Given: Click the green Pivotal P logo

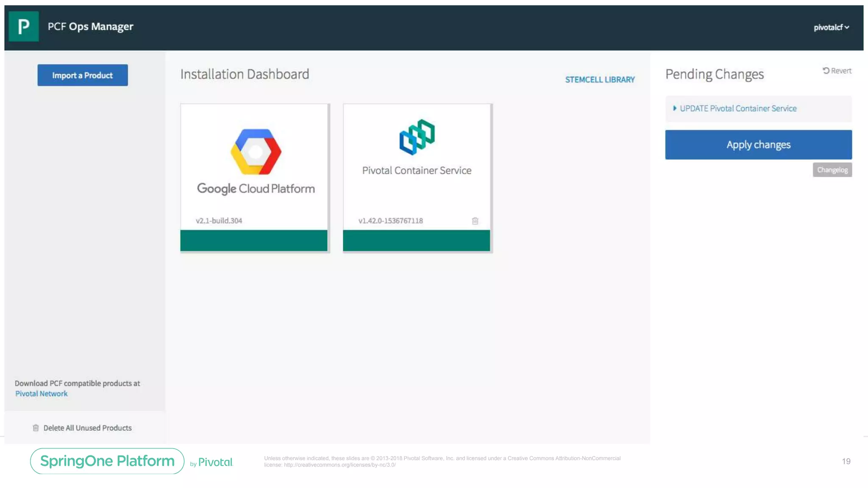Looking at the screenshot, I should pos(24,26).
